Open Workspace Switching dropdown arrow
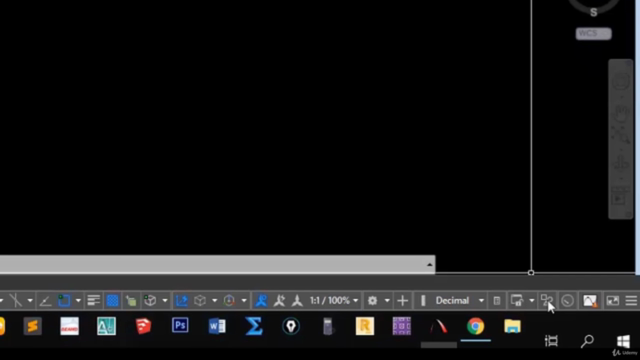 387,301
